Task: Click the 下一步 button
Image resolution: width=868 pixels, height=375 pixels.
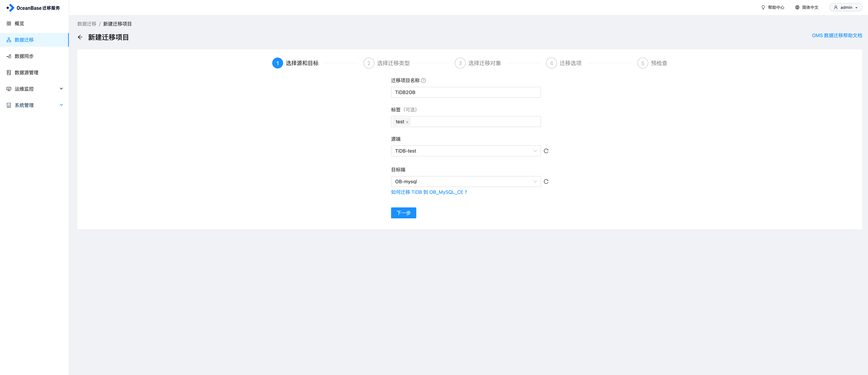Action: pyautogui.click(x=403, y=213)
